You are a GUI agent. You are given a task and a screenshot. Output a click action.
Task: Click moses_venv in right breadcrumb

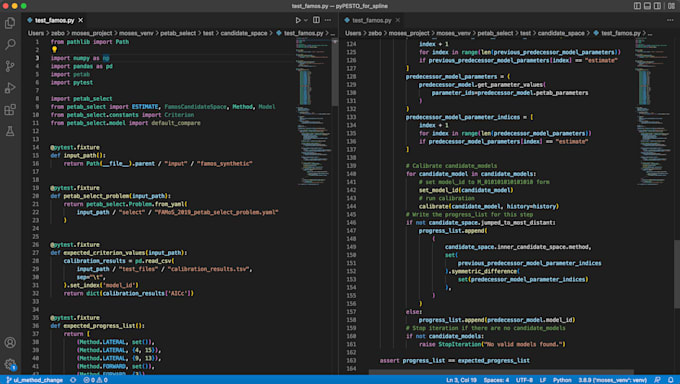pyautogui.click(x=453, y=33)
